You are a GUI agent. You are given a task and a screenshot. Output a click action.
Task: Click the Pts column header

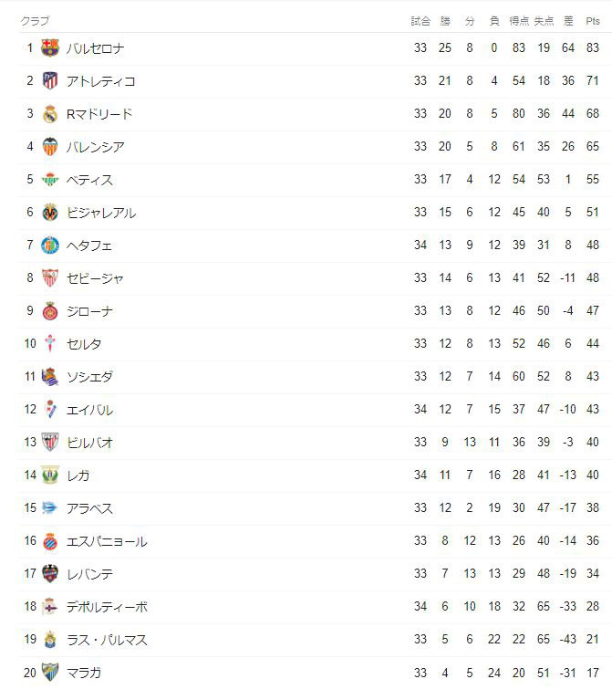[592, 21]
